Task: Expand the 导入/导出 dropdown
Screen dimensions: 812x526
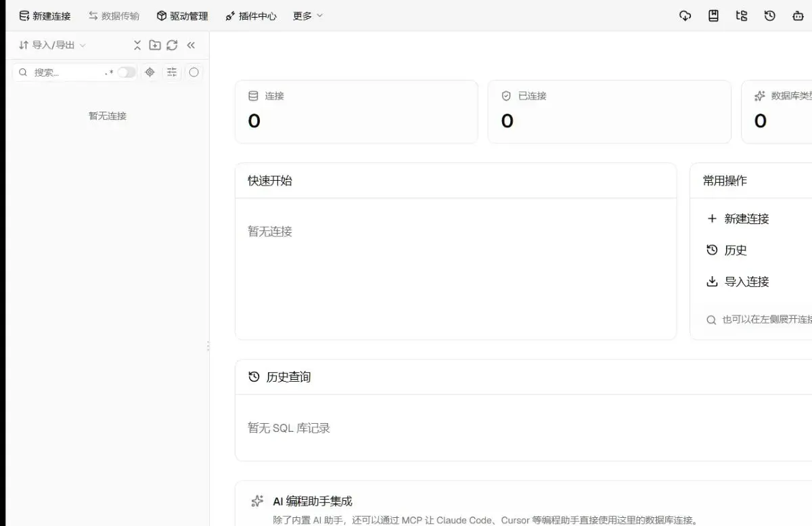Action: click(x=52, y=45)
